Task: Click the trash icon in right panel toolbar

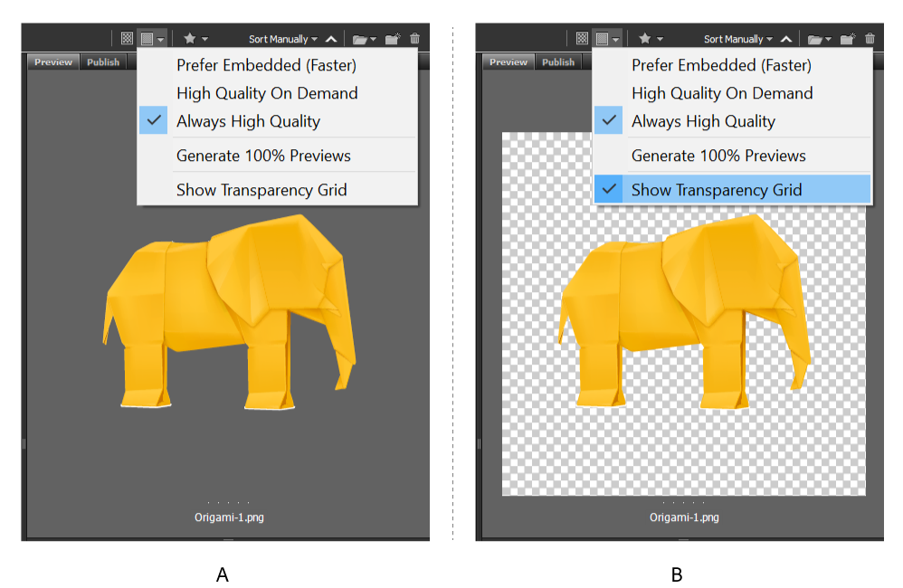Action: pyautogui.click(x=870, y=39)
